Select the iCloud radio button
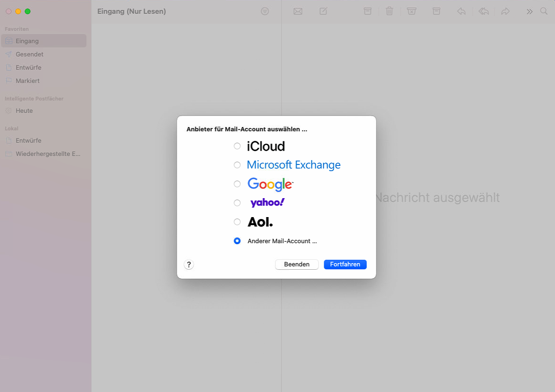 237,146
